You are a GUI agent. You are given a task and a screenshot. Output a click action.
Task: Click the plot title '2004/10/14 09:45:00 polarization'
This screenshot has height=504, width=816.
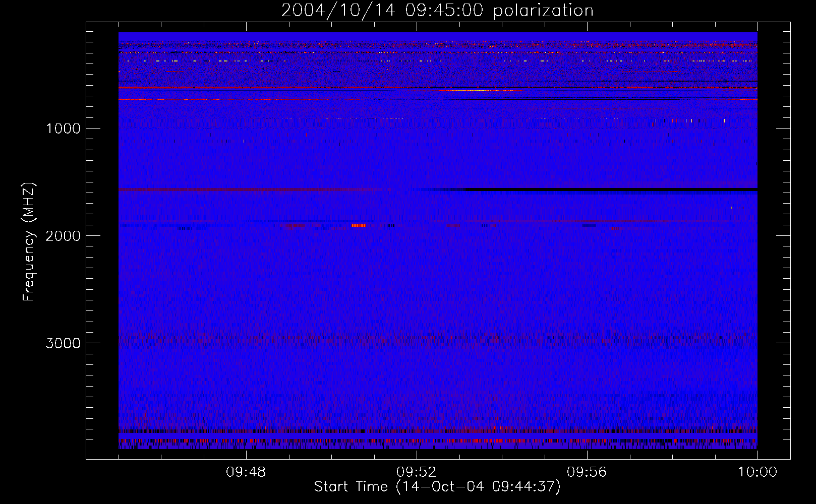click(x=437, y=10)
